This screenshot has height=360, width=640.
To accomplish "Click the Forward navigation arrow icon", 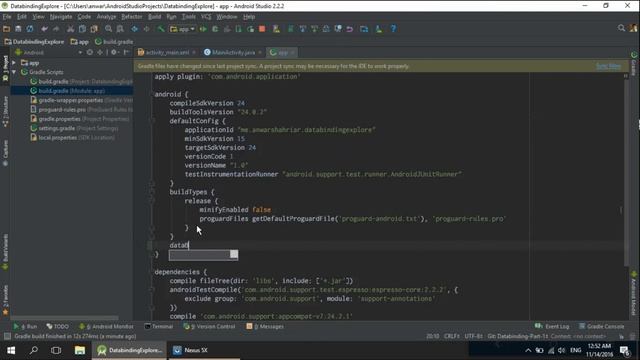I will click(146, 29).
